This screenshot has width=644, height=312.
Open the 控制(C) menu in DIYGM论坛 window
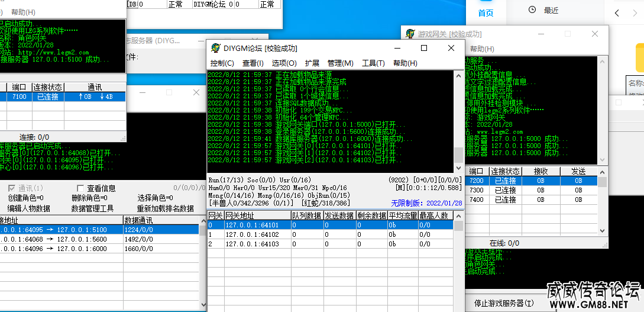click(x=222, y=63)
